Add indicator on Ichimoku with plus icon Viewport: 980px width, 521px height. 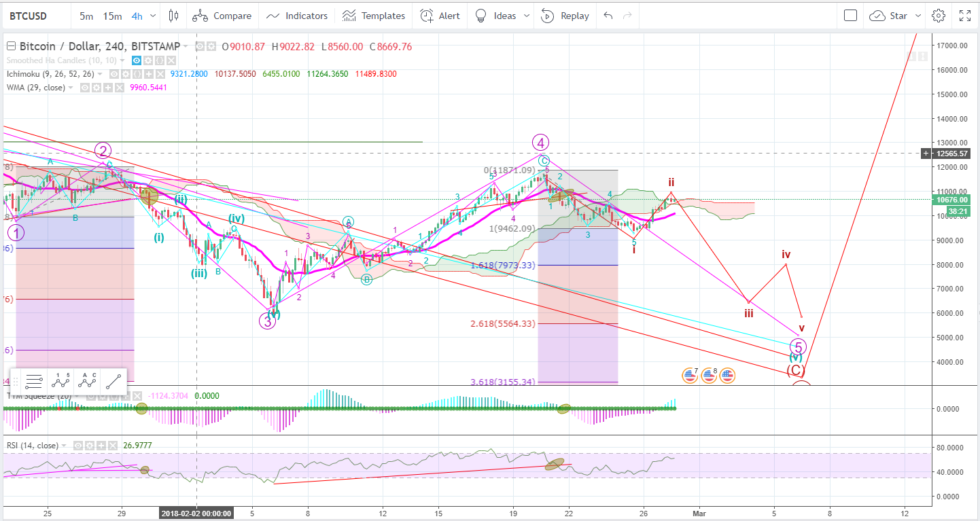(149, 74)
